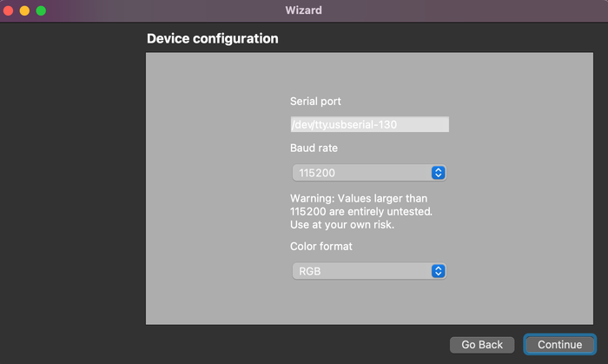Click the Color format label
Screen dimensions: 608x364
coord(321,246)
